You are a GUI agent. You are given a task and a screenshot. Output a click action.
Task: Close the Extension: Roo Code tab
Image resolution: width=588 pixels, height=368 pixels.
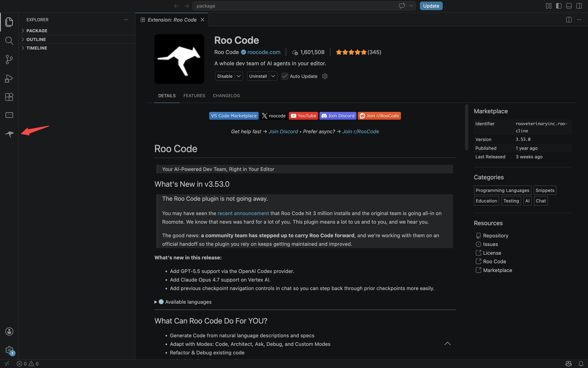202,20
